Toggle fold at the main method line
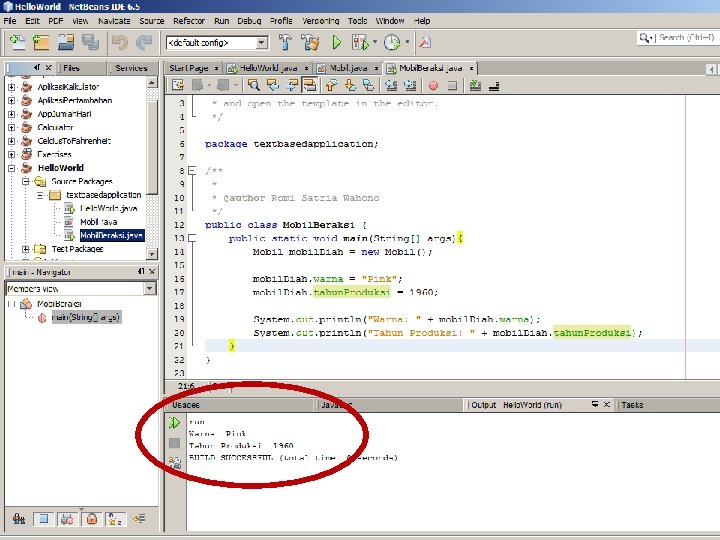The width and height of the screenshot is (720, 540). tap(190, 238)
